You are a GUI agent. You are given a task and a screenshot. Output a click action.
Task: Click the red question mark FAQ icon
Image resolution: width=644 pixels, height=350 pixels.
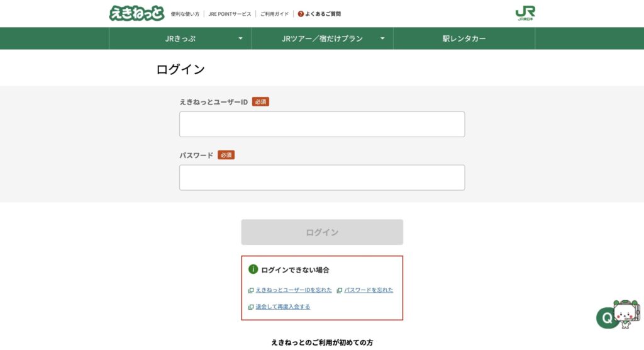(x=301, y=14)
